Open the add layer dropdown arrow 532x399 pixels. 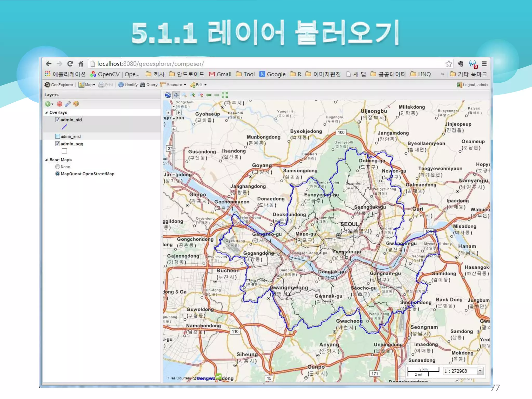tap(52, 104)
